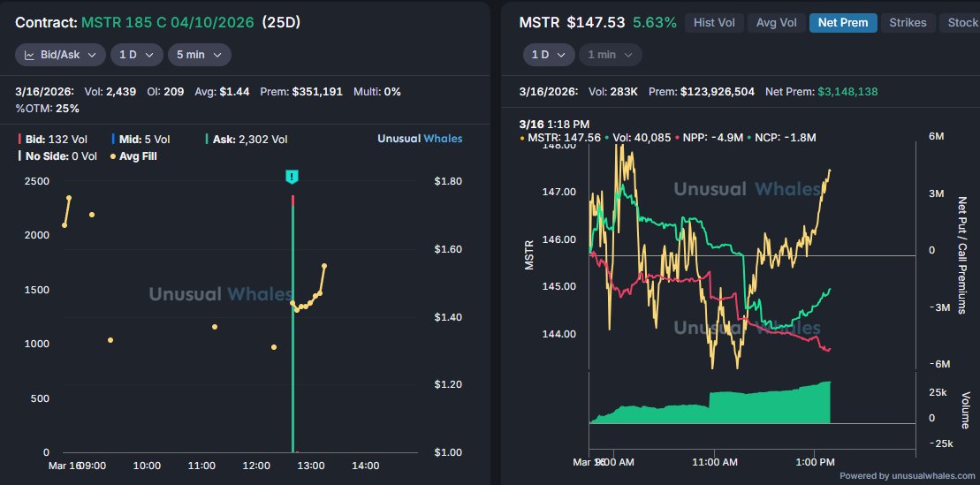Screen dimensions: 980x485
Task: Switch to the Avg Vol tab
Action: tap(776, 22)
